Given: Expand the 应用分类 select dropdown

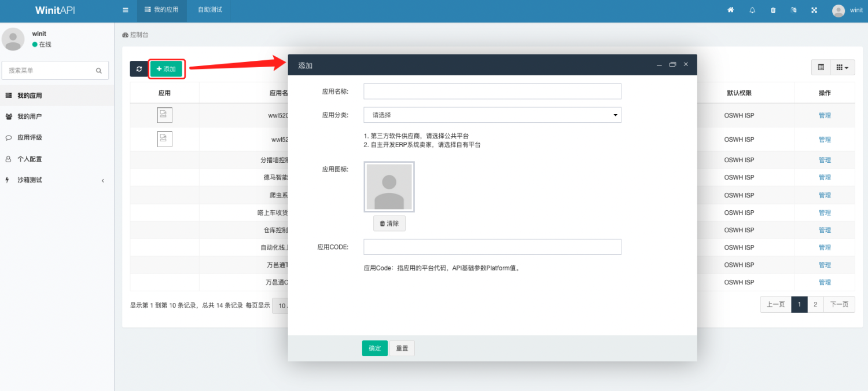Looking at the screenshot, I should point(492,115).
